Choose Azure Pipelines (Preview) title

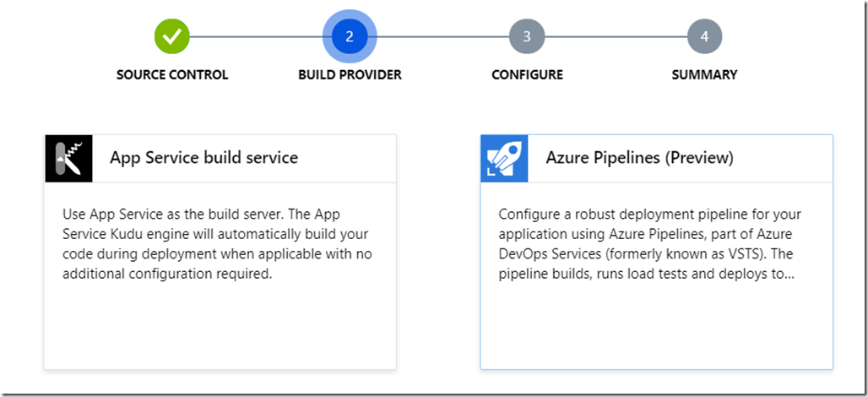tap(639, 158)
